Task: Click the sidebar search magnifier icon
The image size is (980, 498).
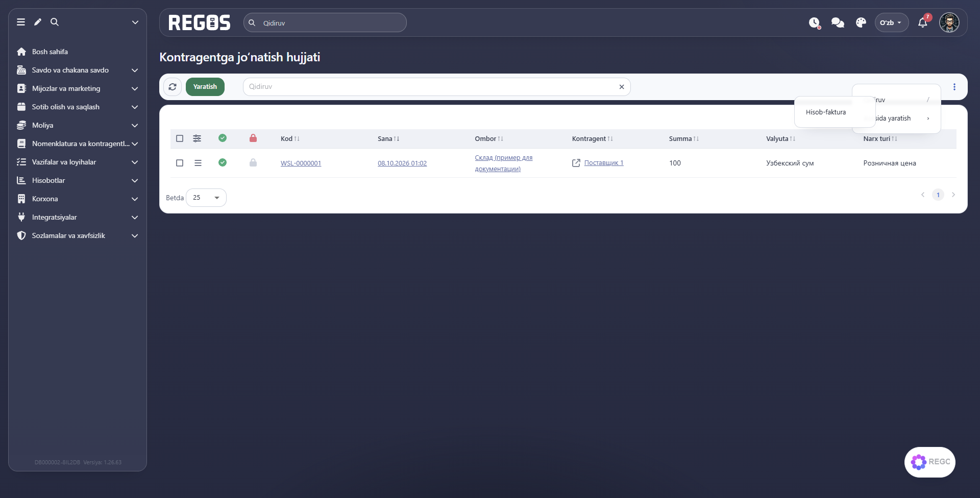Action: (55, 22)
